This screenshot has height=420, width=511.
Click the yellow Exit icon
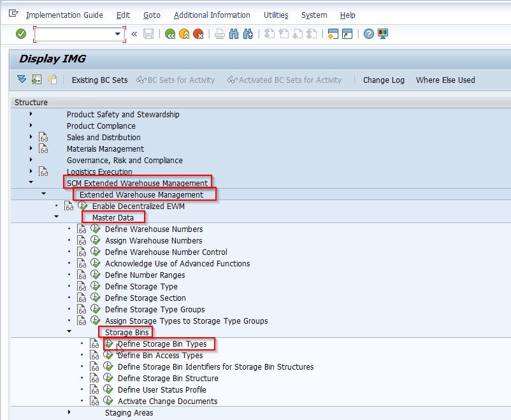(x=184, y=34)
